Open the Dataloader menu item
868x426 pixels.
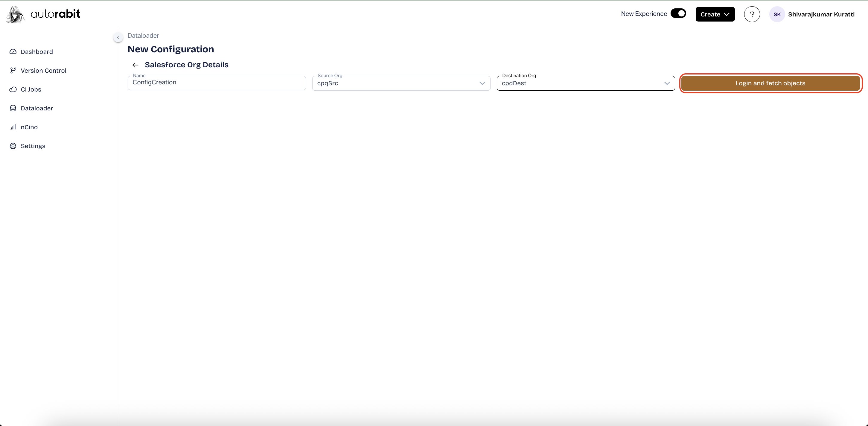pyautogui.click(x=37, y=108)
